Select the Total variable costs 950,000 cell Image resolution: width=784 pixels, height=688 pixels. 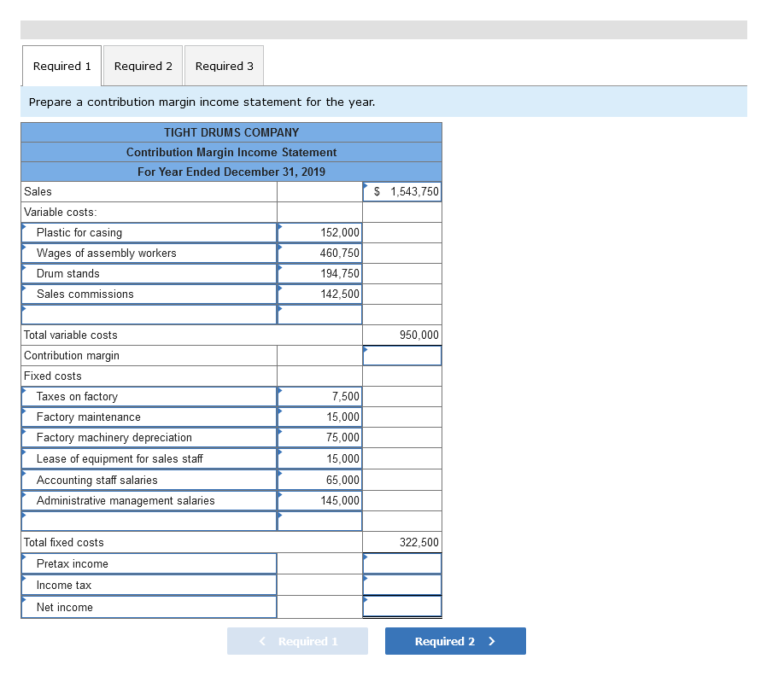click(401, 335)
